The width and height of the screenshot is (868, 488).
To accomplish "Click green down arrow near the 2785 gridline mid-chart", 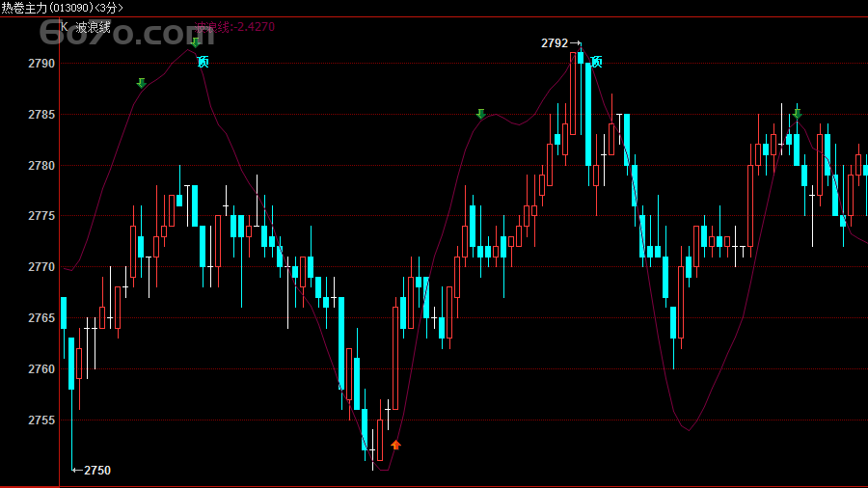I will click(x=480, y=114).
